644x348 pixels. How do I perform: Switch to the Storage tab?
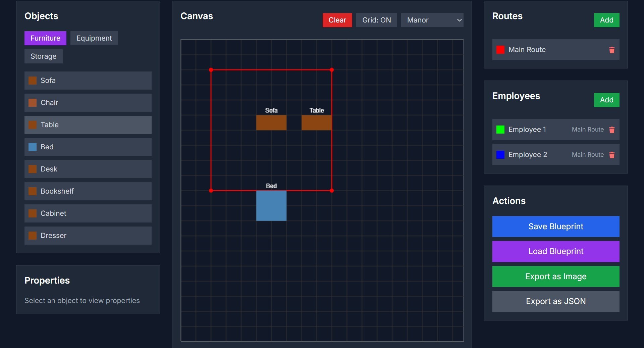(43, 56)
